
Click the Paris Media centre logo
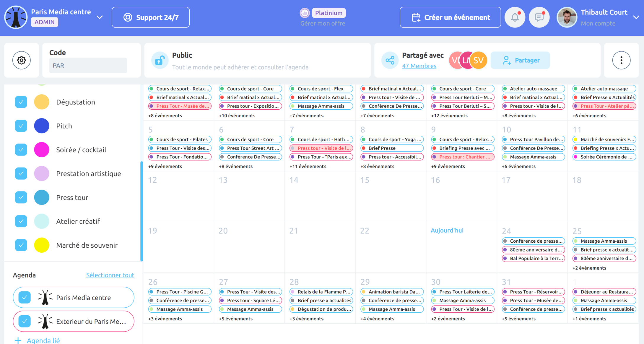[16, 17]
